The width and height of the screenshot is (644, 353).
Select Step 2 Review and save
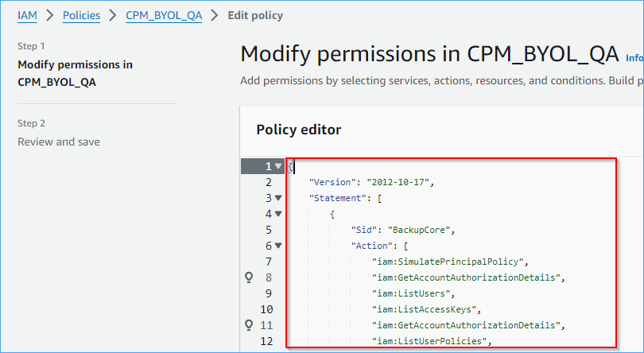59,142
